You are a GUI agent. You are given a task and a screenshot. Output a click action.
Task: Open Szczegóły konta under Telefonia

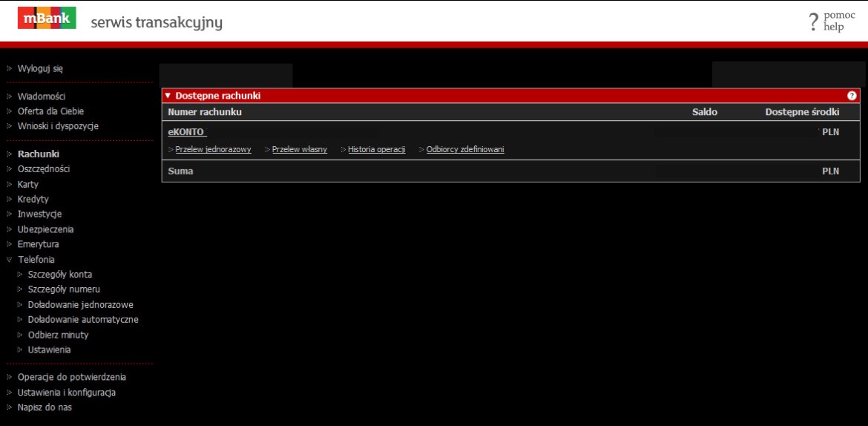coord(60,274)
